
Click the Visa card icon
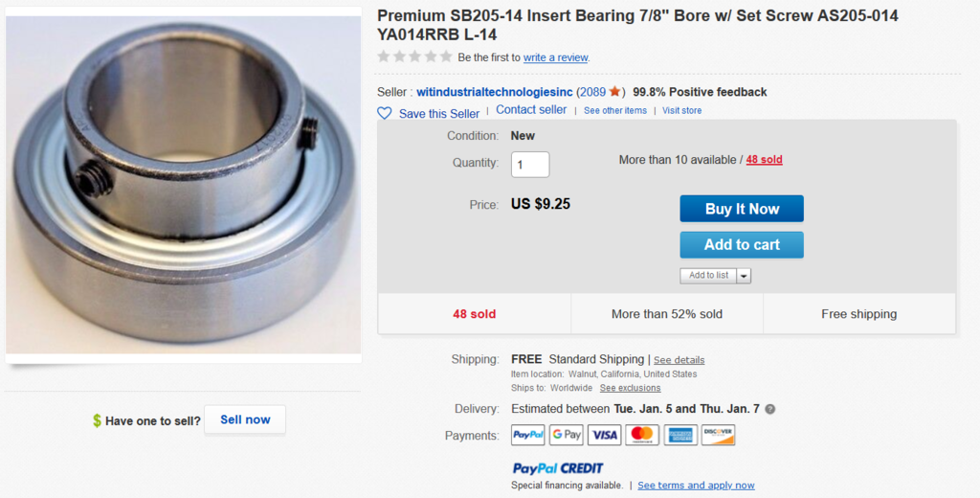tap(604, 435)
